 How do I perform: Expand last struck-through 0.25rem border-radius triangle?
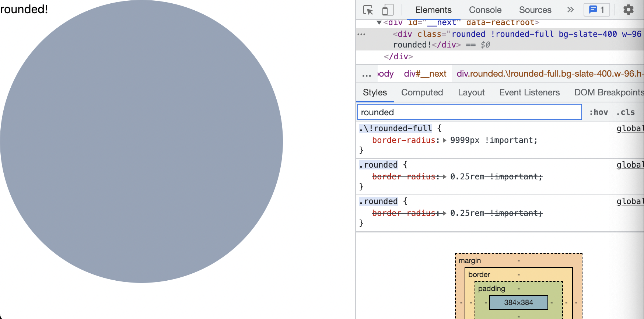(x=445, y=213)
